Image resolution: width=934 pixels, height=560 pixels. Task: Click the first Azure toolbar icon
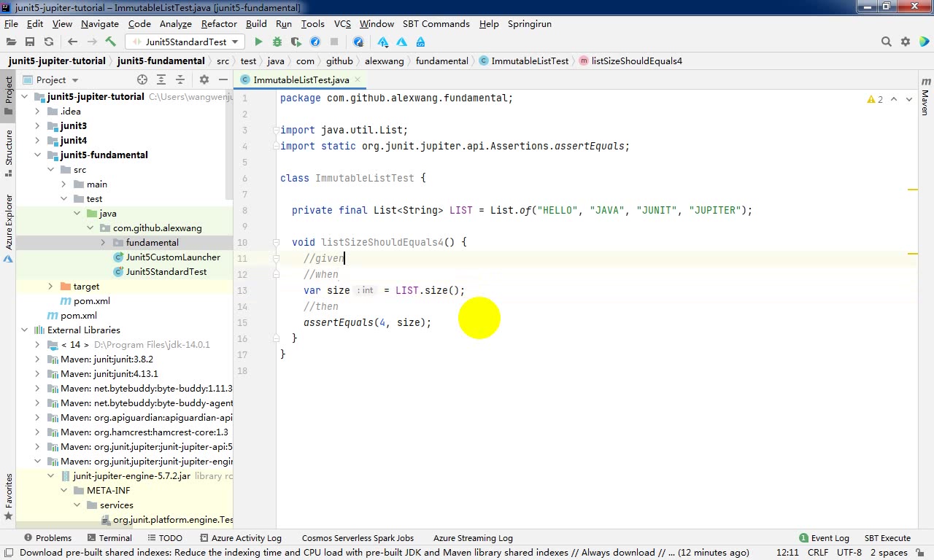pos(383,42)
